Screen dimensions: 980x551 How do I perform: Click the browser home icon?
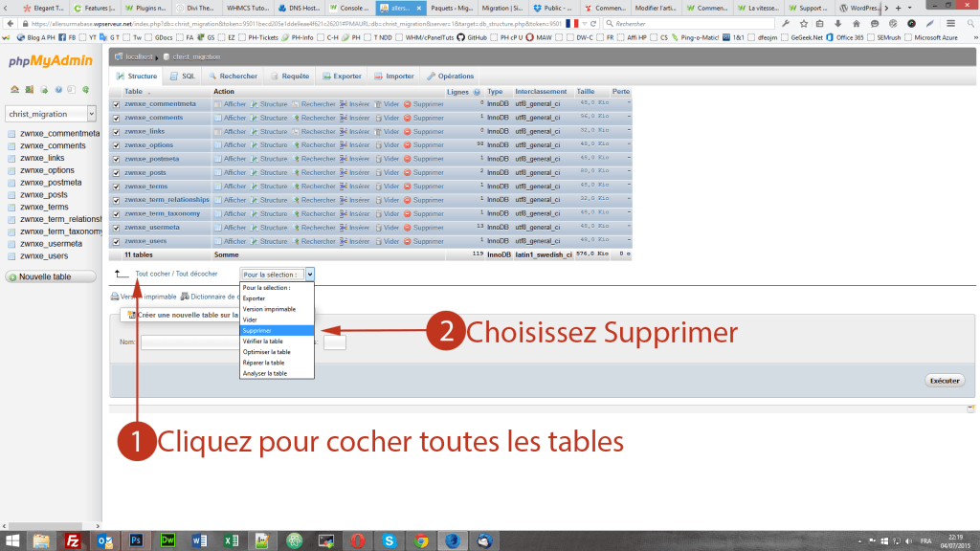pyautogui.click(x=857, y=24)
